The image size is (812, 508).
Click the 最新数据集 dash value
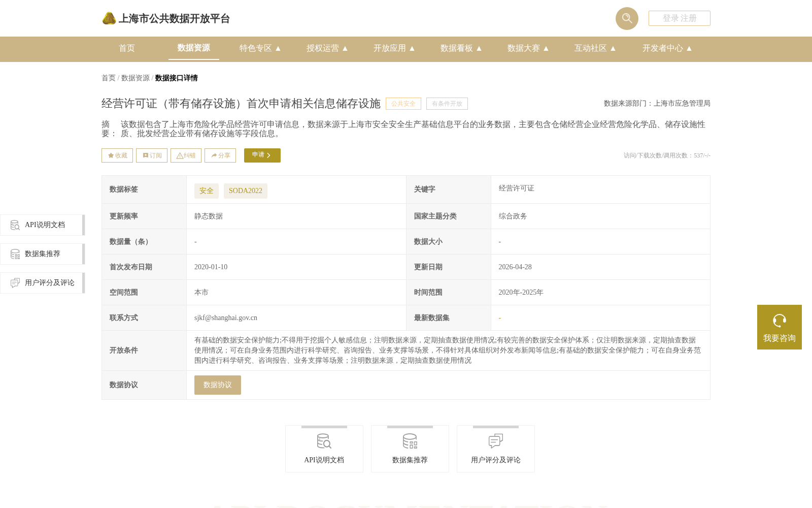(x=500, y=319)
